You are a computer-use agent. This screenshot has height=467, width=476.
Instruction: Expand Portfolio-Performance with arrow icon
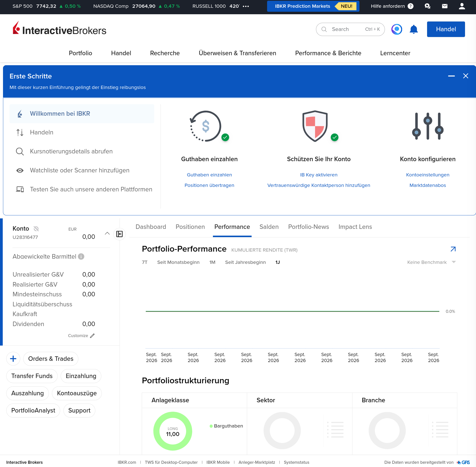(x=453, y=249)
